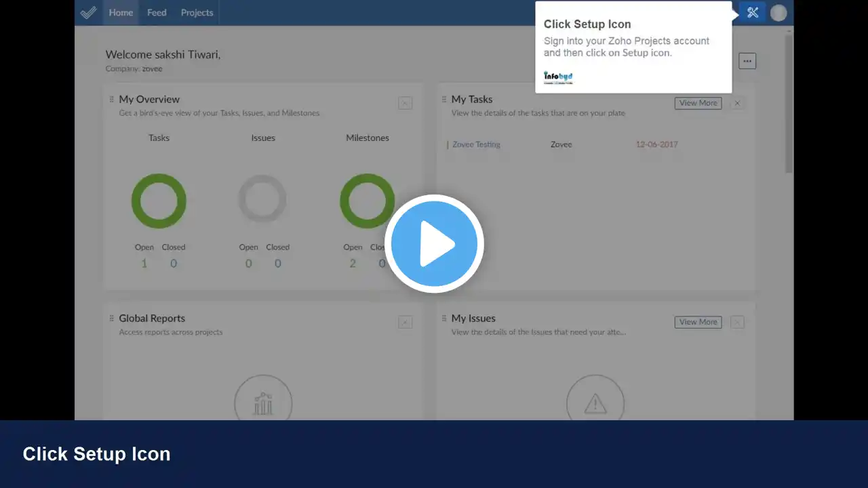Click View More in My Issues
868x488 pixels.
[698, 322]
